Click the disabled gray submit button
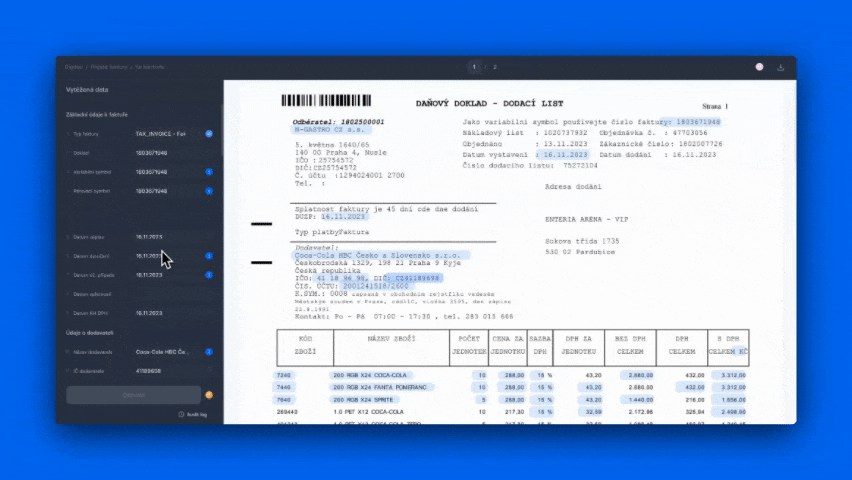Image resolution: width=852 pixels, height=480 pixels. (x=134, y=395)
